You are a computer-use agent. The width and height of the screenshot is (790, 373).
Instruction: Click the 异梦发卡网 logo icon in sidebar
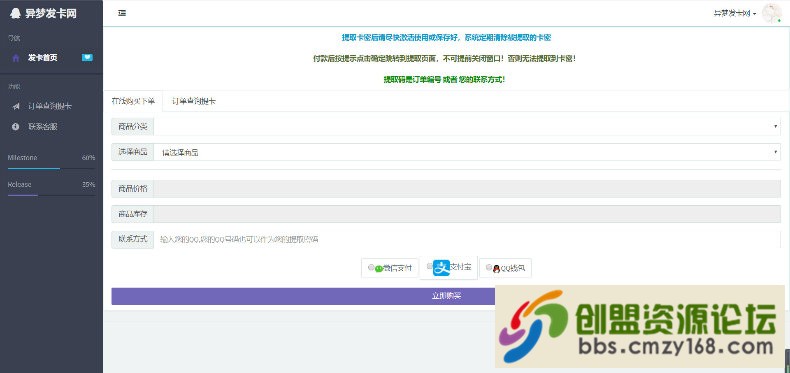pyautogui.click(x=15, y=14)
